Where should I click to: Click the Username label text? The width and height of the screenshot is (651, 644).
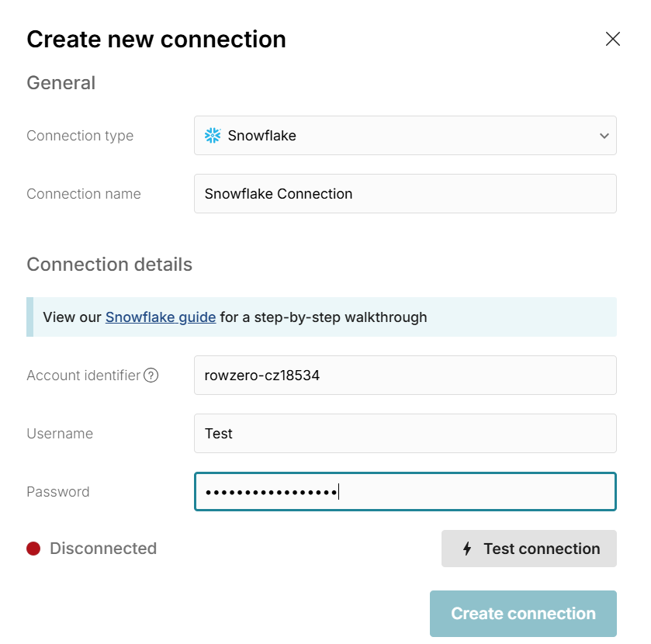pyautogui.click(x=60, y=434)
